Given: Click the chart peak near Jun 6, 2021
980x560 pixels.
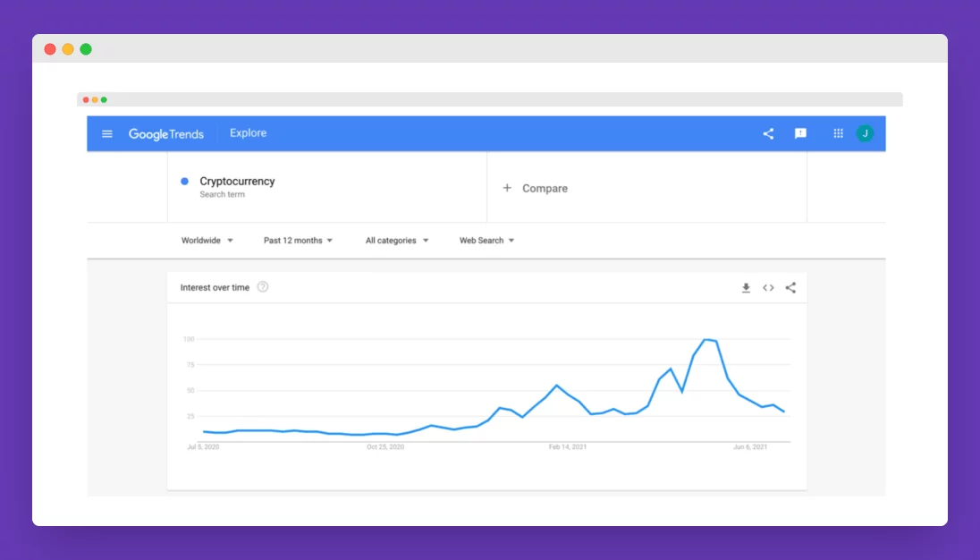Looking at the screenshot, I should point(707,341).
